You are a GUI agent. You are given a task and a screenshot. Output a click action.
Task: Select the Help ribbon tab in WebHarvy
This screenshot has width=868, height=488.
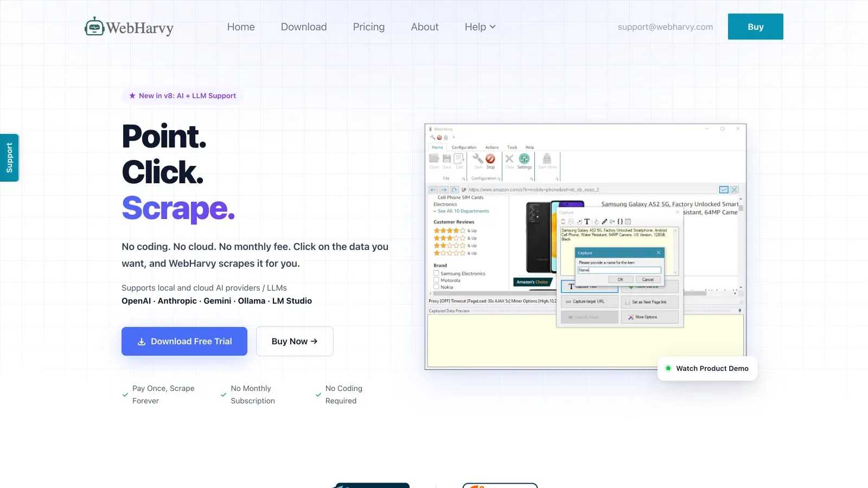coord(529,147)
